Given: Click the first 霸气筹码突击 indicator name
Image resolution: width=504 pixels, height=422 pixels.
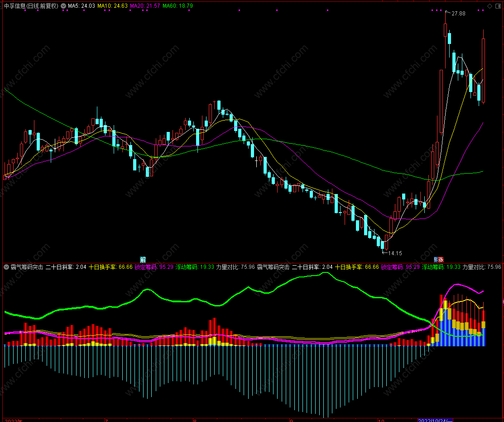Looking at the screenshot, I should 27,267.
